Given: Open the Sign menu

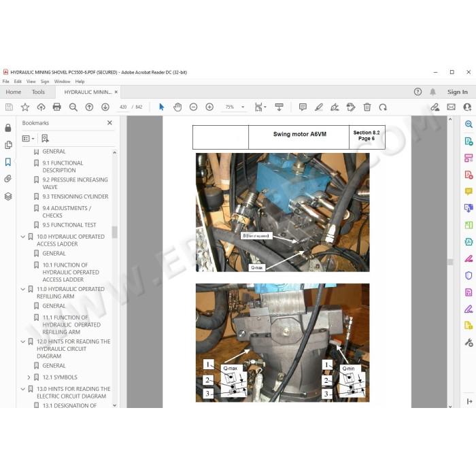Looking at the screenshot, I should [x=45, y=82].
